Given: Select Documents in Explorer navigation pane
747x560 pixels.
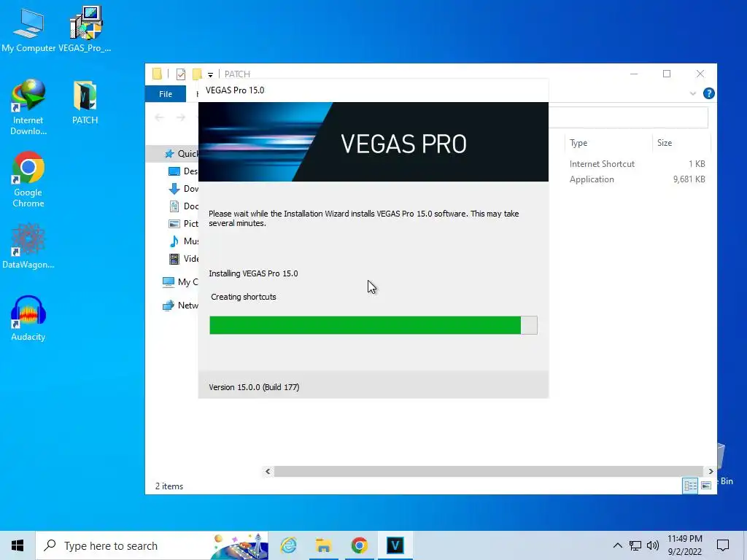Looking at the screenshot, I should pos(184,206).
